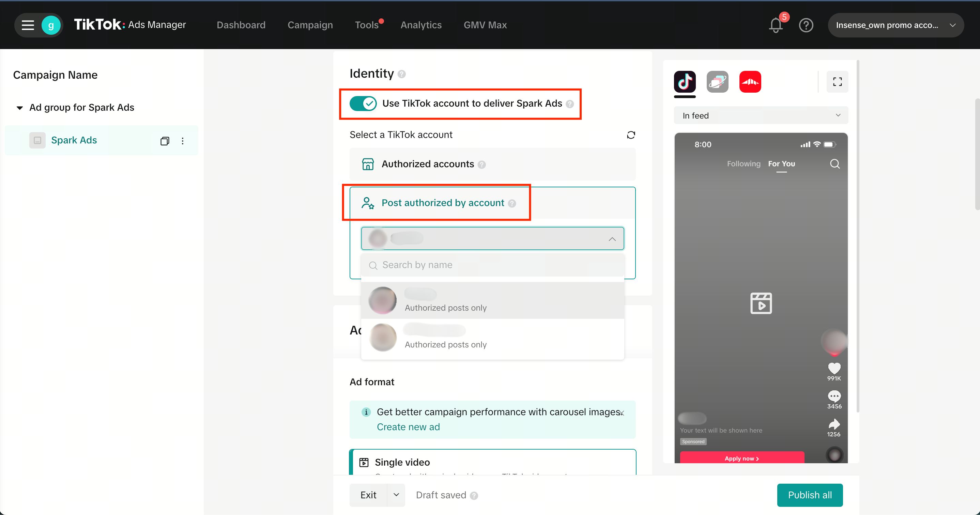Open the Tools menu

[367, 25]
